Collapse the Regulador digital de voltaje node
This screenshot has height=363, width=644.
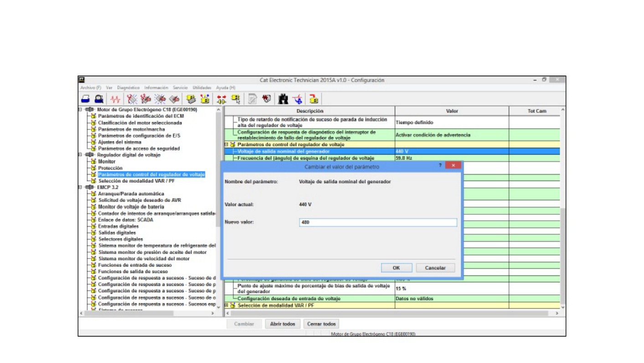(x=80, y=155)
